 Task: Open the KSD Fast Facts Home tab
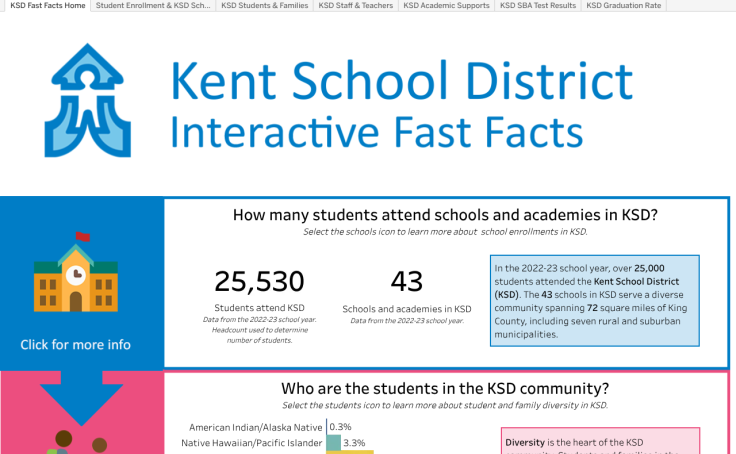(47, 6)
